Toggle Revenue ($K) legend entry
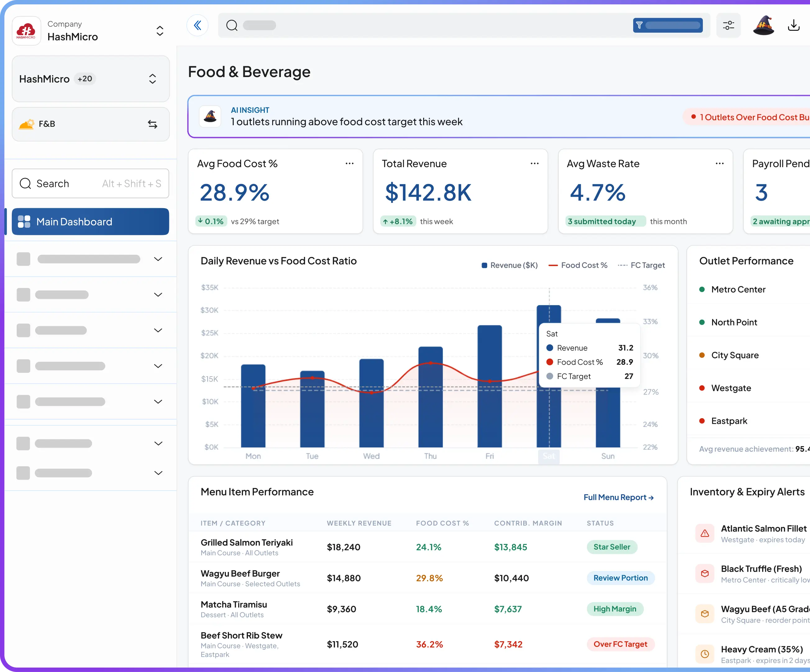The height and width of the screenshot is (672, 810). (x=510, y=265)
